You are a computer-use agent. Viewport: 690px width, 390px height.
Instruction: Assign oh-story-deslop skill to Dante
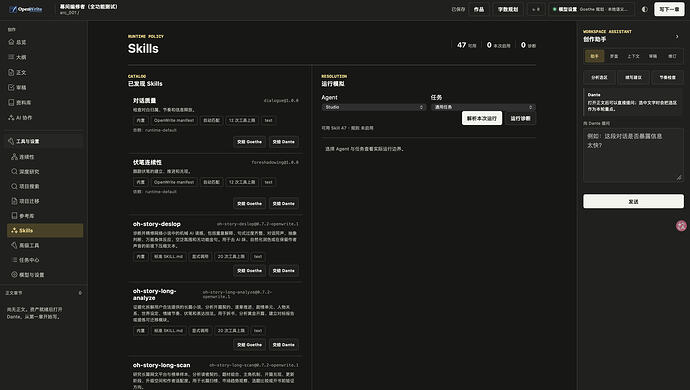(283, 271)
